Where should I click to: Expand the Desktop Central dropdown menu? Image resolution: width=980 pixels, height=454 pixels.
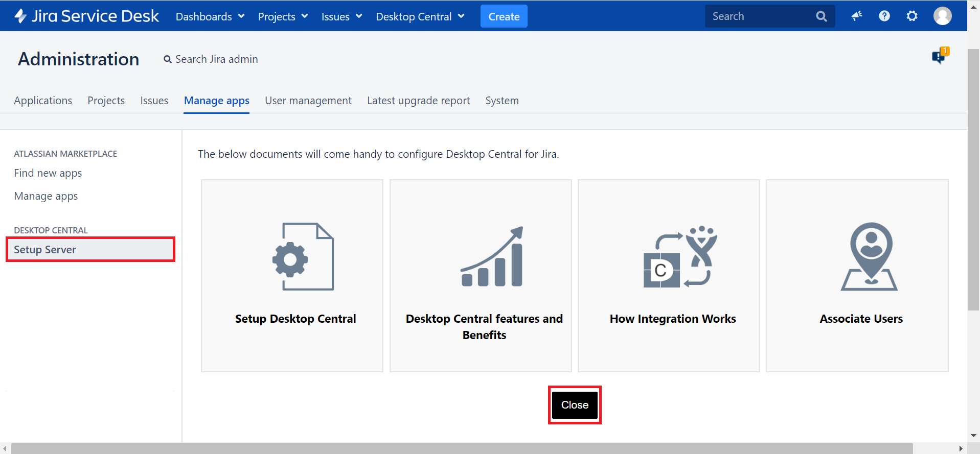(x=420, y=16)
